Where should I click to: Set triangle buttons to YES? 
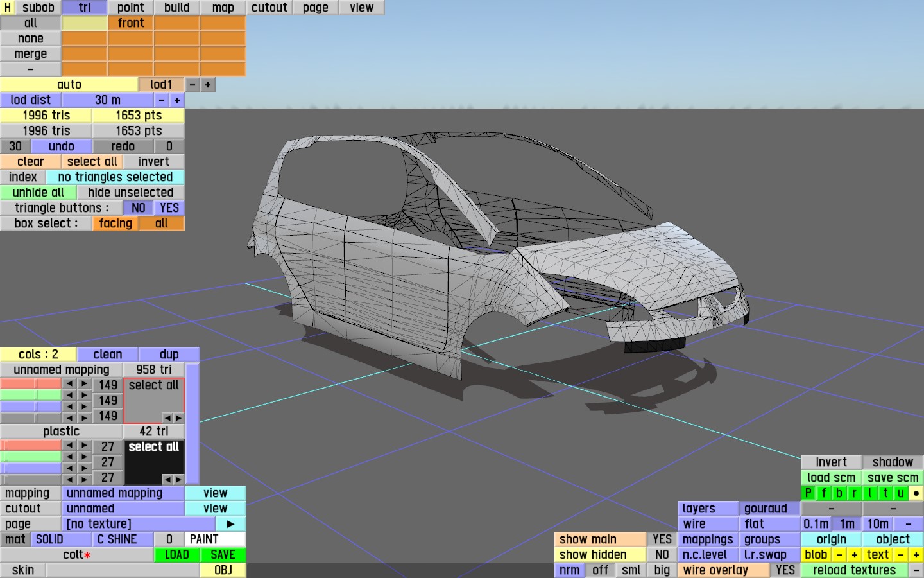click(169, 208)
